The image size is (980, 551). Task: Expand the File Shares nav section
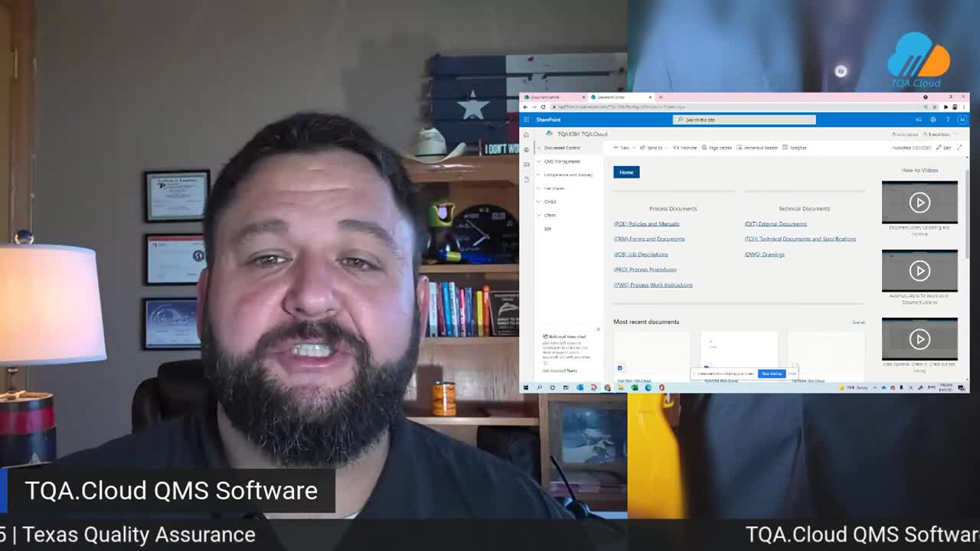(x=539, y=188)
